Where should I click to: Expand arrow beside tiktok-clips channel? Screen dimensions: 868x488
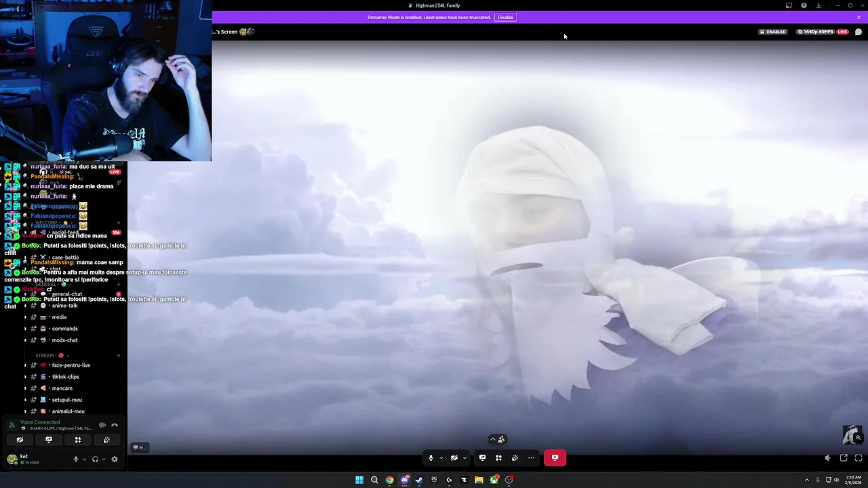25,377
